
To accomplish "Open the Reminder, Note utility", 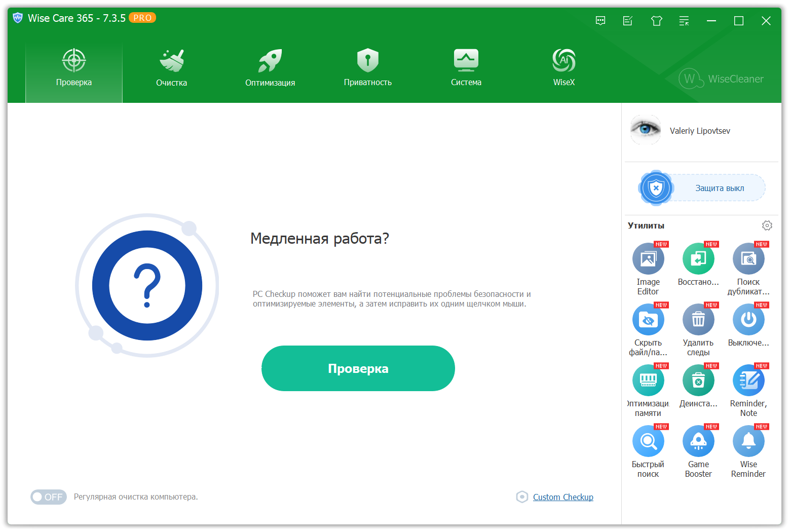I will (x=748, y=381).
